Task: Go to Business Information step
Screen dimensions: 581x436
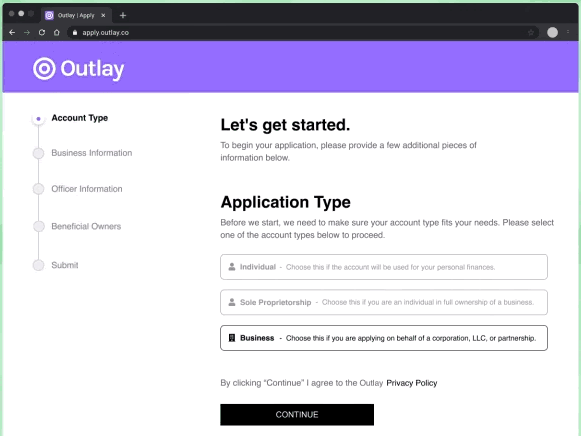Action: 92,153
